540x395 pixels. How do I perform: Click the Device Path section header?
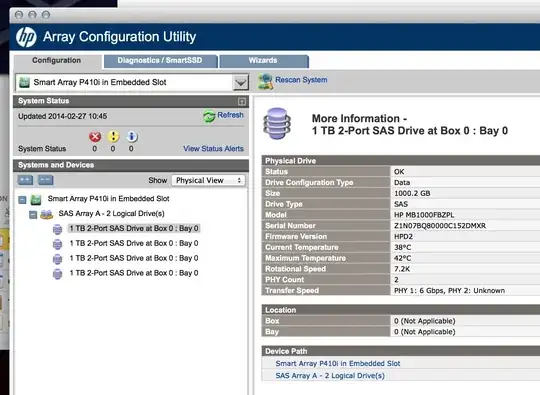coord(401,351)
